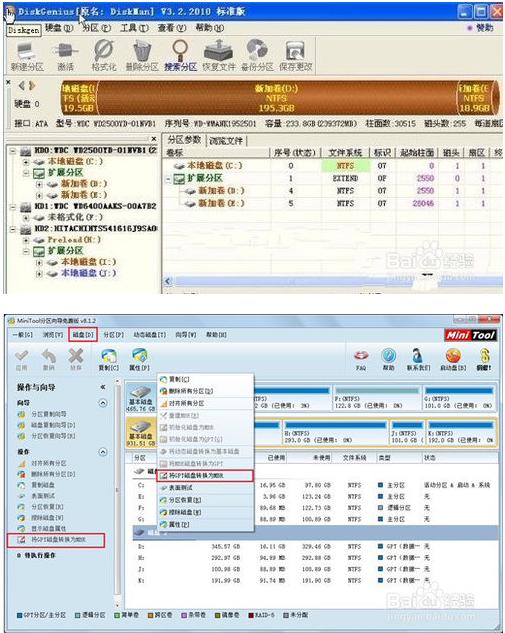Click the 复制[C] copy icon in MiniTool toolbar

click(x=109, y=355)
